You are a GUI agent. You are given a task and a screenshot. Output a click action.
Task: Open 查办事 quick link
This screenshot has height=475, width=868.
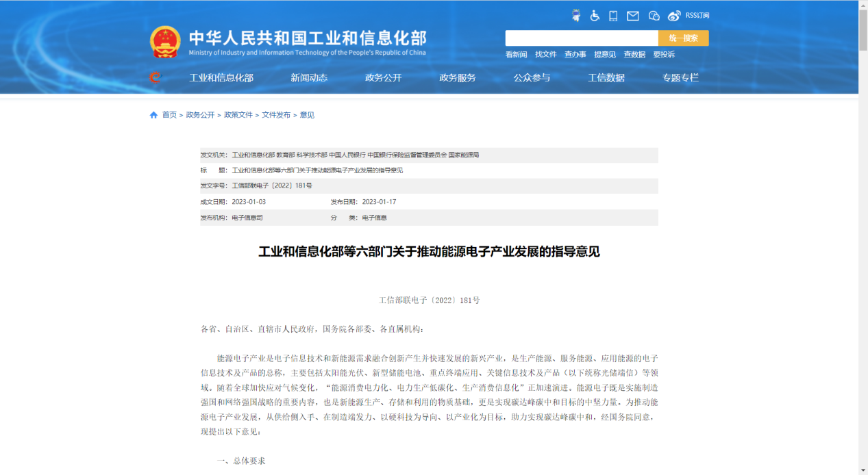[x=575, y=55]
